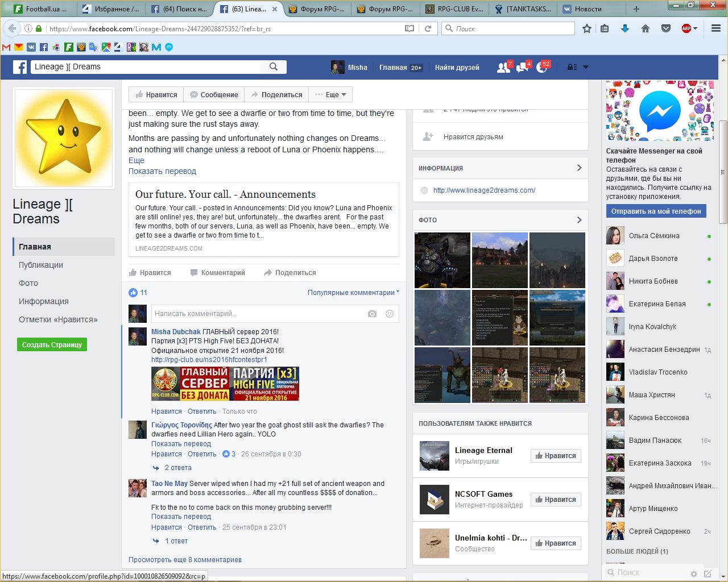The width and height of the screenshot is (728, 582).
Task: Like the Lineage Eternal page
Action: click(556, 456)
